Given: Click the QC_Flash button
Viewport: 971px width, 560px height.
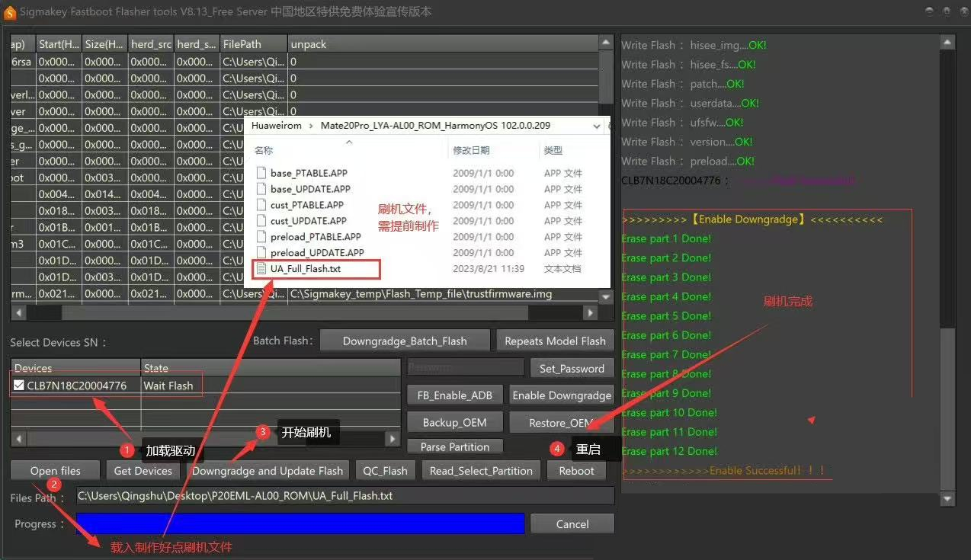Looking at the screenshot, I should [x=385, y=471].
